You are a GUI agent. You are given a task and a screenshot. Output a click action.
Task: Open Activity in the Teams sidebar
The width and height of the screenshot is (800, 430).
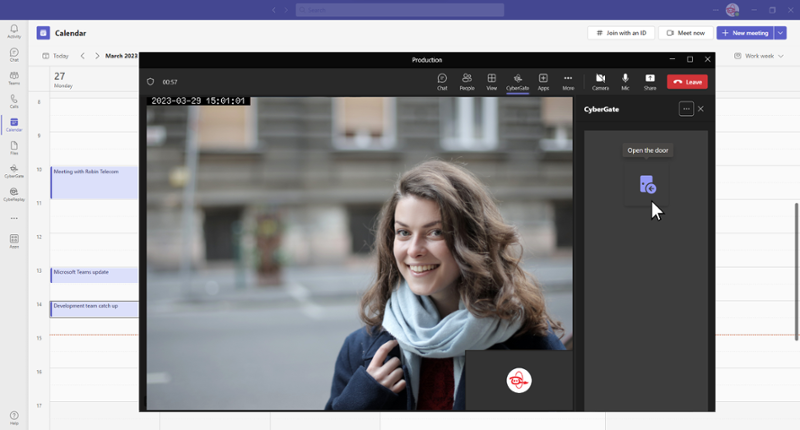click(14, 31)
